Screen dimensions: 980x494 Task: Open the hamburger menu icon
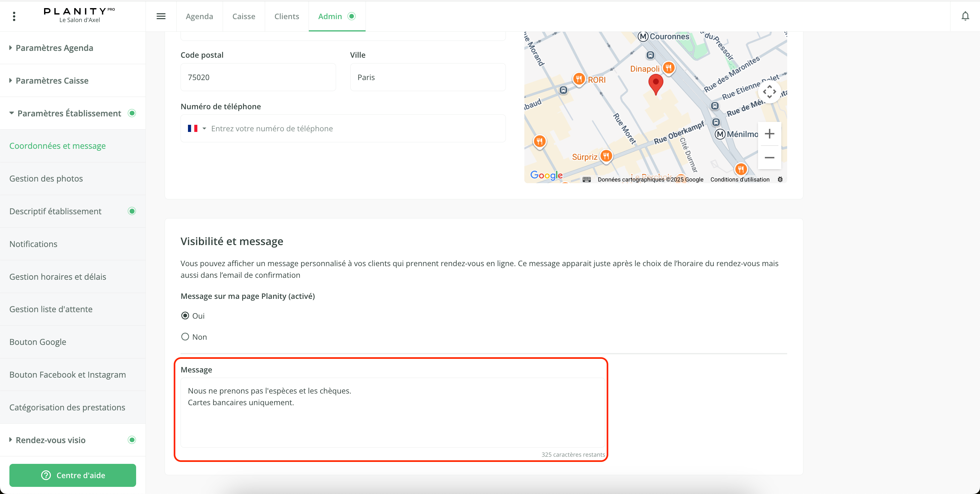click(161, 16)
